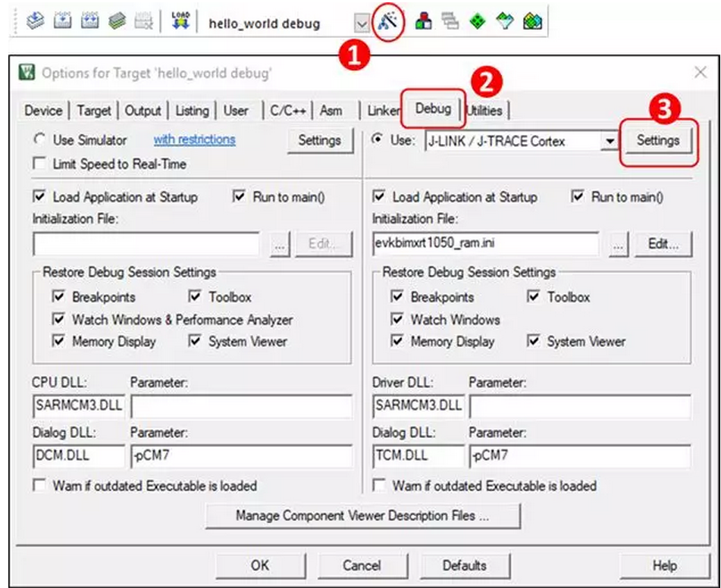Viewport: 721px width, 588px height.
Task: Click the Defaults button
Action: pyautogui.click(x=465, y=565)
